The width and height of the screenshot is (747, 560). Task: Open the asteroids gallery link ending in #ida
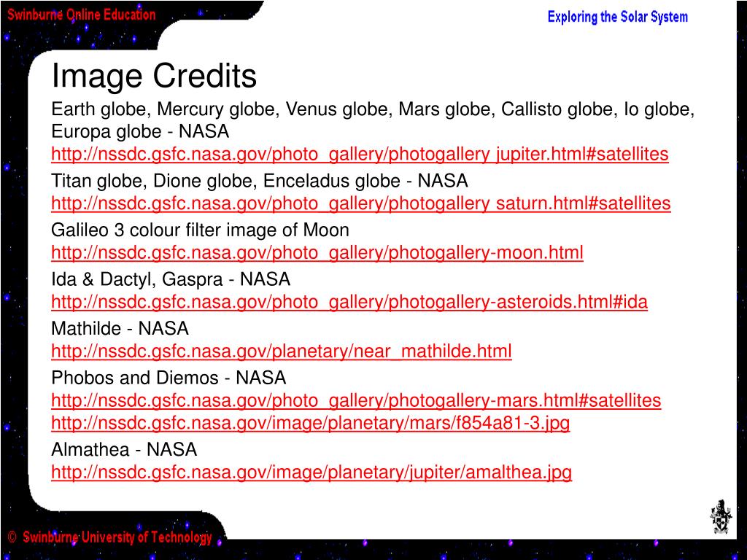pos(349,302)
